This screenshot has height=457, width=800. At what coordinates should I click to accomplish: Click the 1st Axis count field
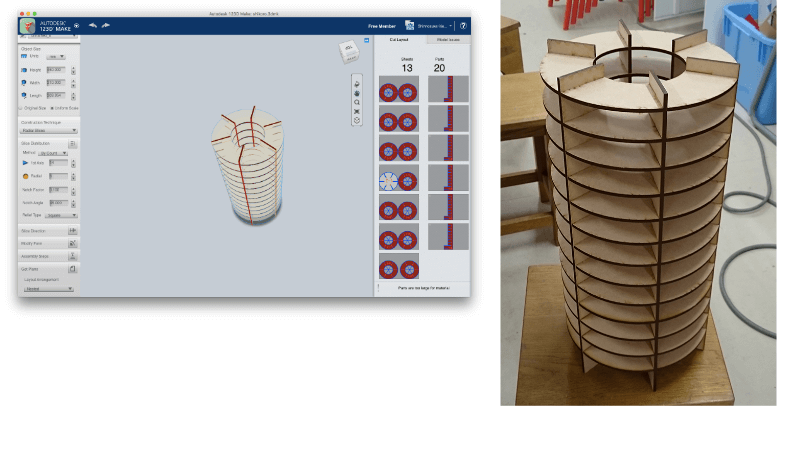[x=58, y=163]
